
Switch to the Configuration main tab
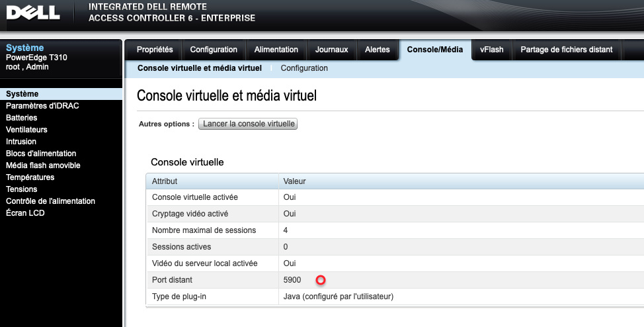tap(214, 50)
